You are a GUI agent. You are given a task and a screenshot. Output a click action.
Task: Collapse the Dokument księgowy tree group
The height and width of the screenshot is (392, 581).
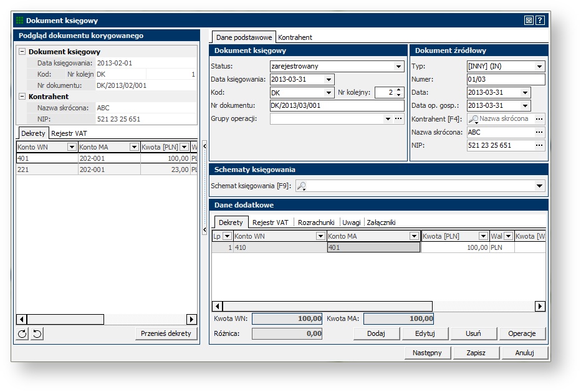(x=22, y=52)
